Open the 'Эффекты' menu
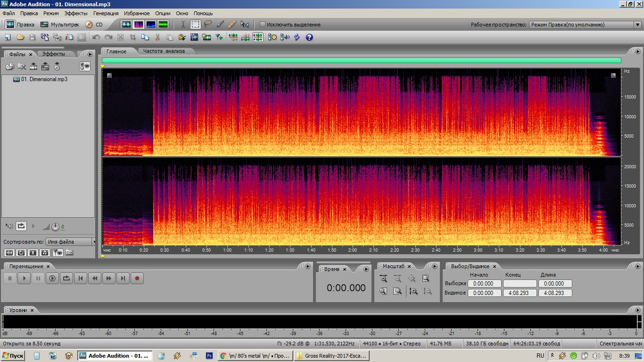 tap(75, 13)
